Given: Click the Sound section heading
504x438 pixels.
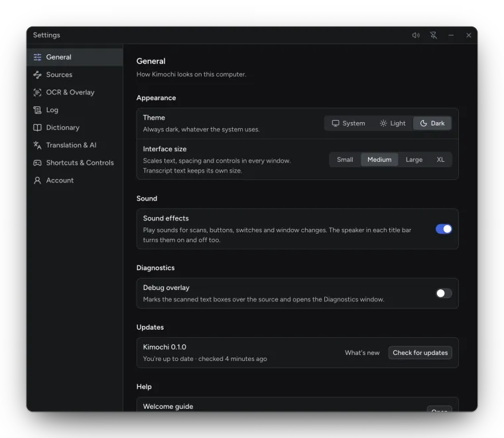Looking at the screenshot, I should click(147, 198).
